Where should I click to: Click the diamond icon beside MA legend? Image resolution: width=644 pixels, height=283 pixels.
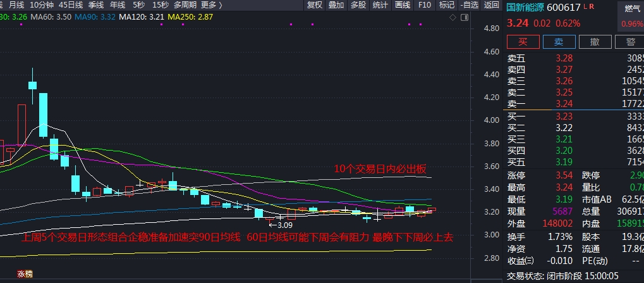(x=453, y=17)
